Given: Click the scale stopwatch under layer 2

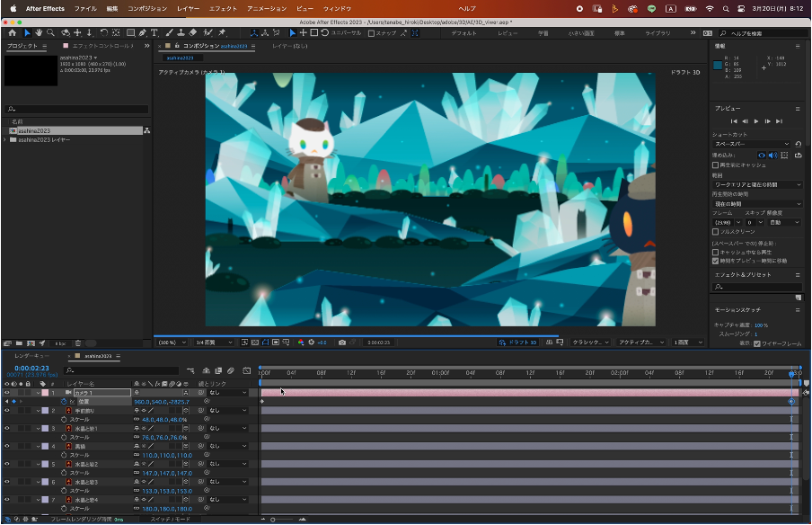Looking at the screenshot, I should pos(64,419).
